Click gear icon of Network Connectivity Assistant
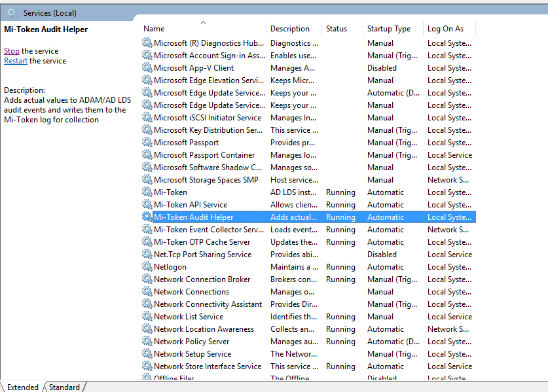 tap(147, 304)
